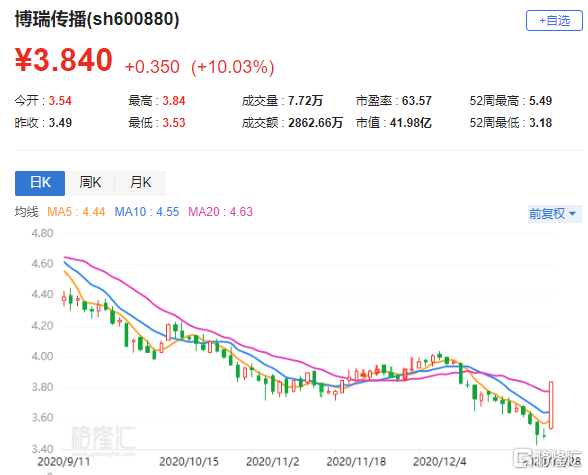
Task: Click the 市值 value 41.98亿
Action: [x=411, y=123]
